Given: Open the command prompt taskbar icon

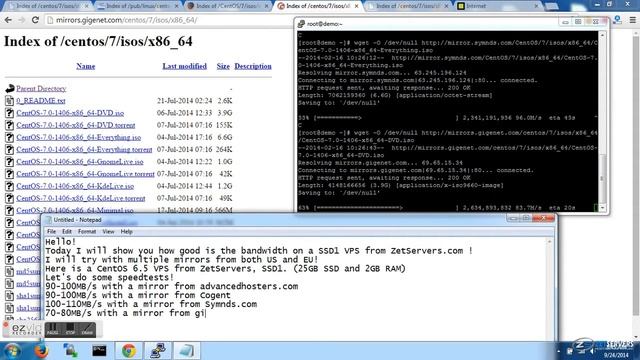Looking at the screenshot, I should pyautogui.click(x=99, y=351).
